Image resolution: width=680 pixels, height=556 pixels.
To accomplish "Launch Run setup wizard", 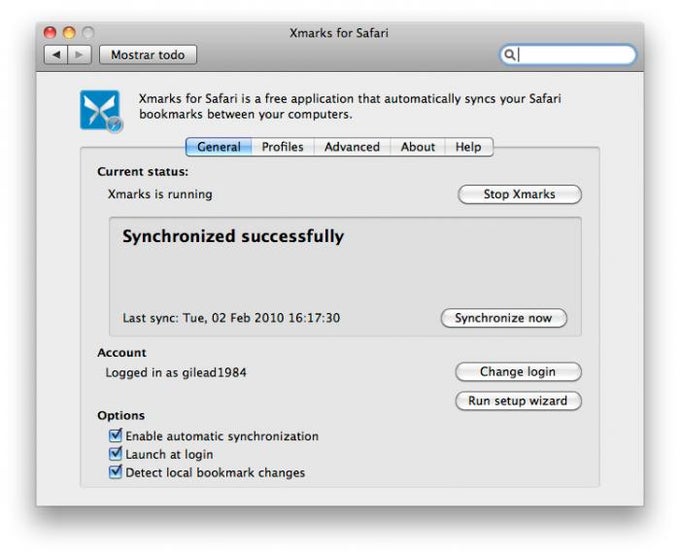I will coord(518,401).
